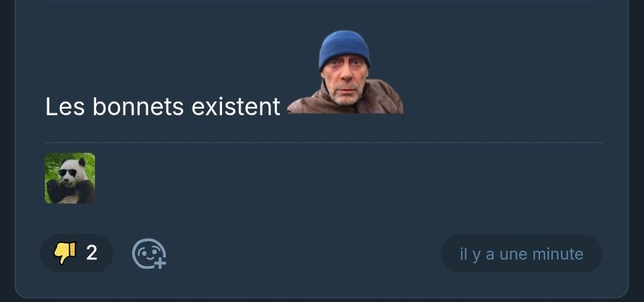The image size is (644, 302).
Task: Click the word "bonnets" in the message
Action: point(138,108)
